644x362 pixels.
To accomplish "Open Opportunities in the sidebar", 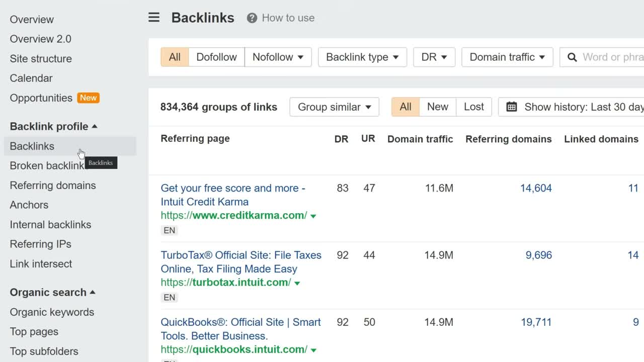I will pos(41,98).
